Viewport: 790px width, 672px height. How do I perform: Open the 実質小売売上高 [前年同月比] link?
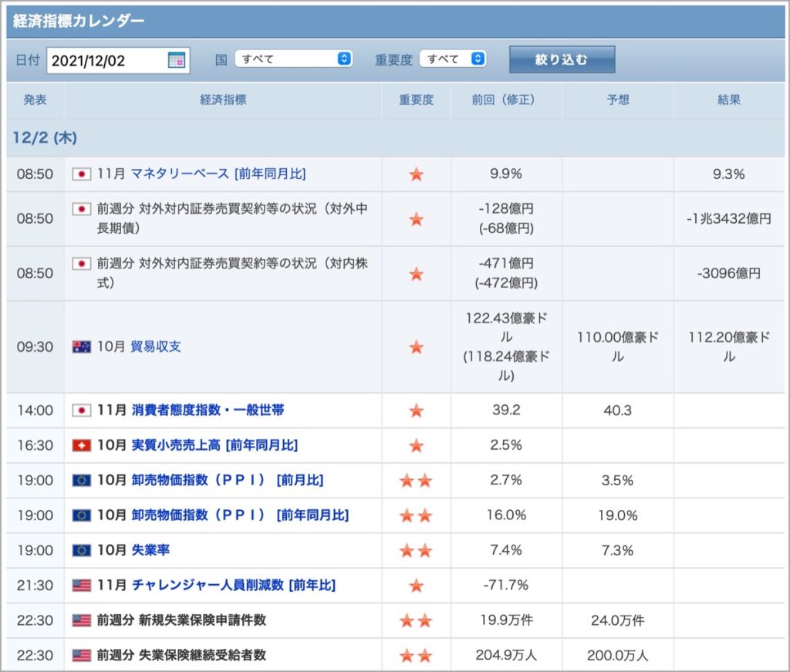214,445
